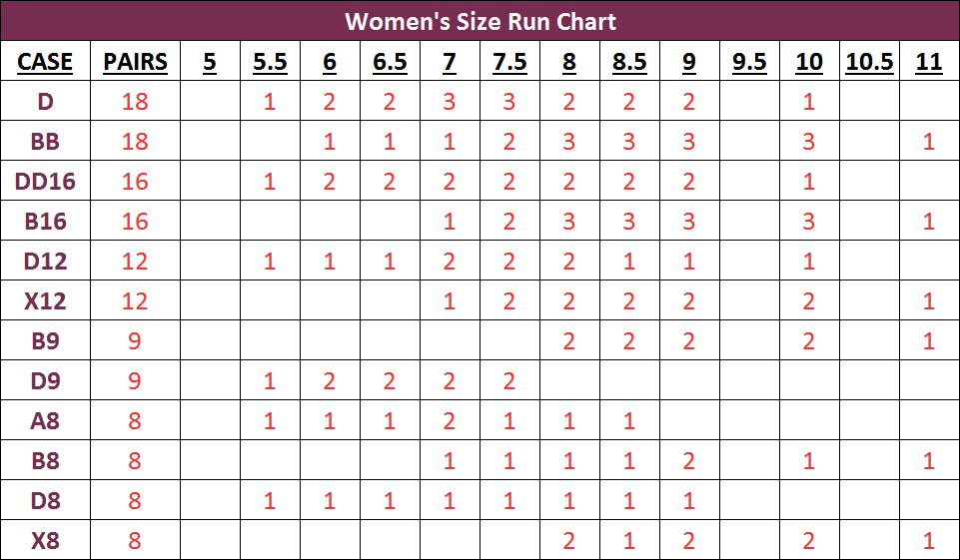Select the size 10 cell in row BB
This screenshot has height=560, width=960.
coord(809,142)
